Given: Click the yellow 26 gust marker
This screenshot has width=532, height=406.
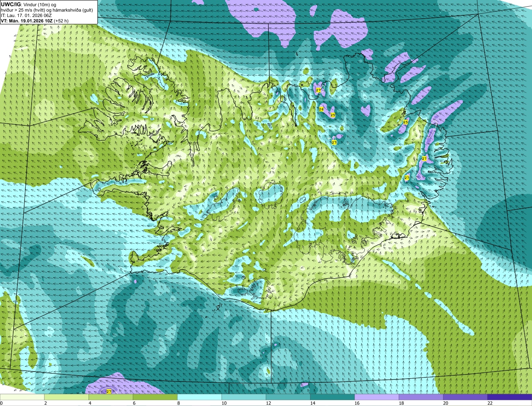Looking at the screenshot, I should 321,109.
